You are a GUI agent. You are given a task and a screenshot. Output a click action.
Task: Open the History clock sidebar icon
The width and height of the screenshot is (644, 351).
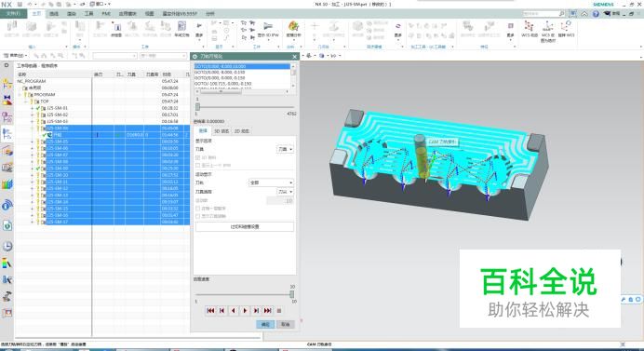pos(7,246)
